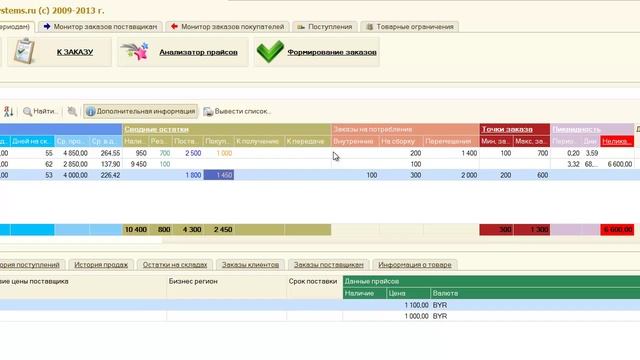Click the magnifier icon of the Найти button

(27, 111)
